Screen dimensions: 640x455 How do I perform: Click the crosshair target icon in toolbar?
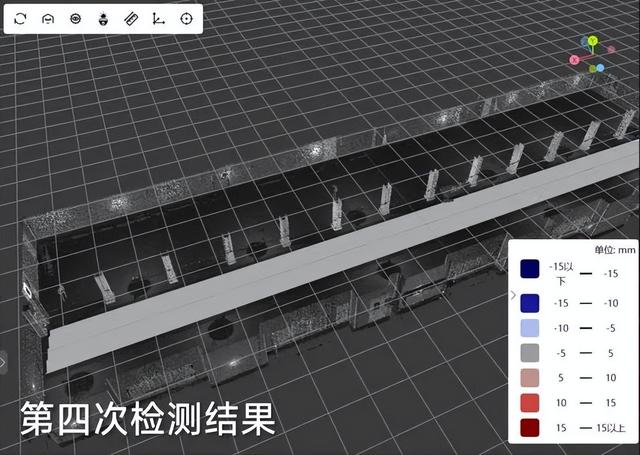[186, 19]
